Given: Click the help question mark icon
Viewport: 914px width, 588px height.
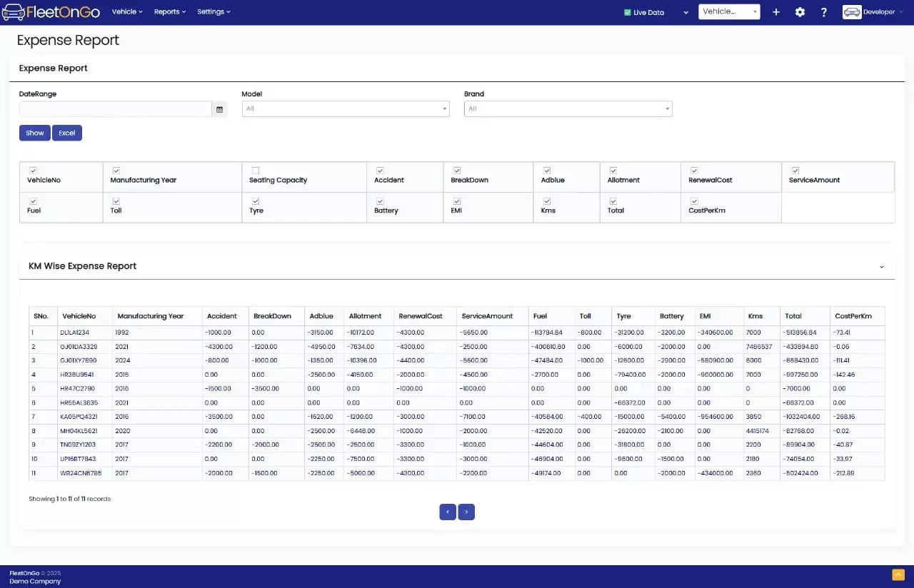Looking at the screenshot, I should [824, 12].
